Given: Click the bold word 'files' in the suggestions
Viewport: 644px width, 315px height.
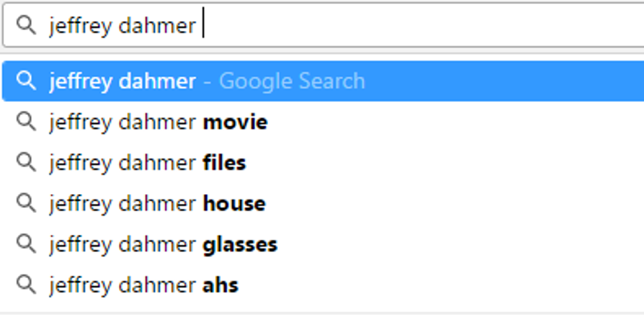Looking at the screenshot, I should coord(224,163).
